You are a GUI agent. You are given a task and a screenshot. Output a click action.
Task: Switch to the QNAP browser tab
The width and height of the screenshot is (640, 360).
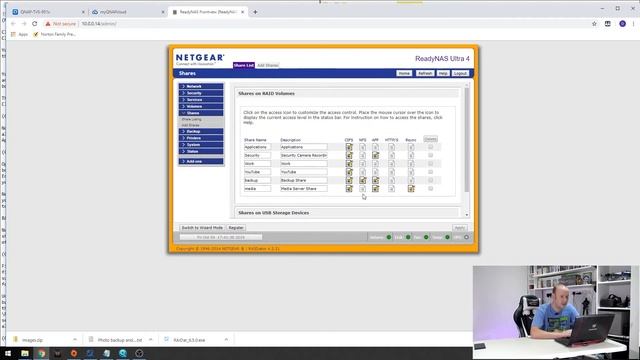[48, 12]
